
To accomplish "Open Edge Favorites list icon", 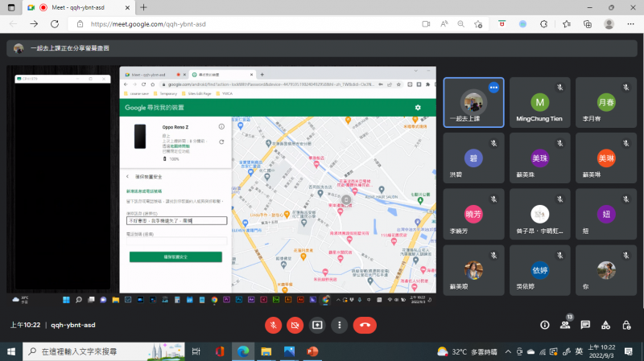I will [567, 24].
